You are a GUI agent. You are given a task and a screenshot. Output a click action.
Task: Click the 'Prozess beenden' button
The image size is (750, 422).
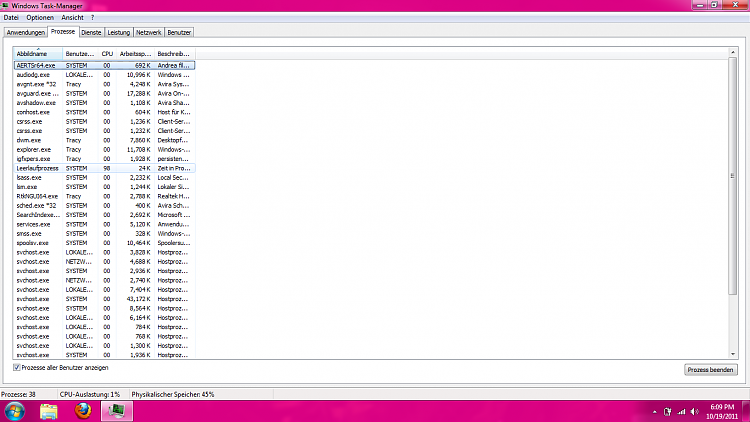[x=710, y=370]
